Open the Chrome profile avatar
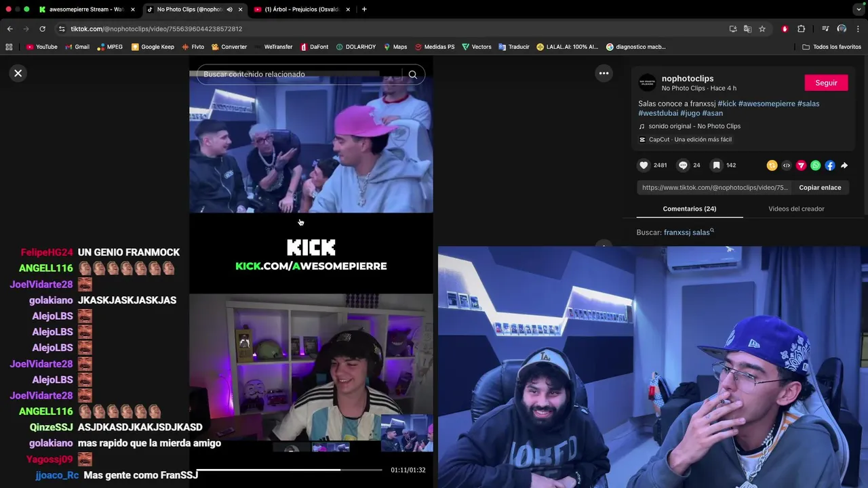Screen dimensions: 868x488 pos(842,29)
